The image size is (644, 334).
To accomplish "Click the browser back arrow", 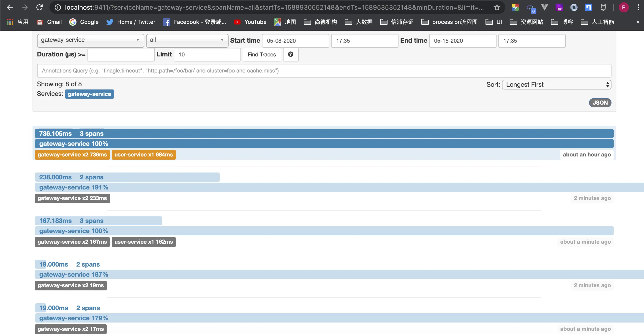I will pos(10,7).
